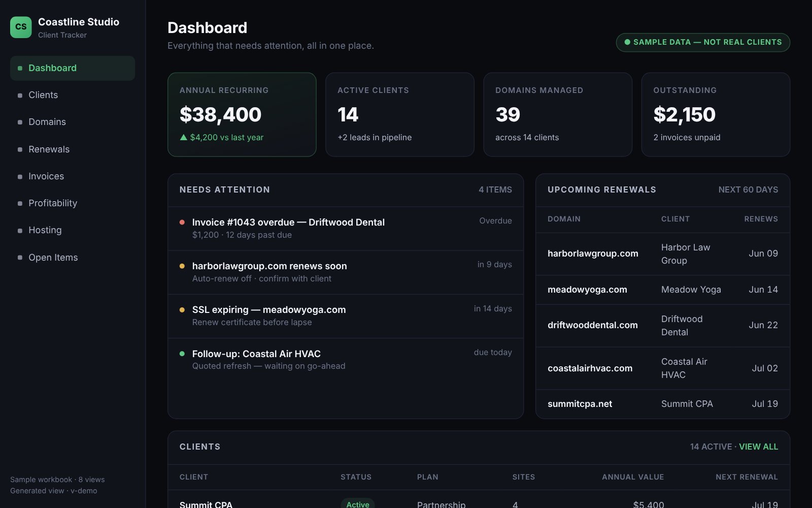Open the harborlawgroup.com renews soon item
The height and width of the screenshot is (508, 812).
pyautogui.click(x=346, y=272)
